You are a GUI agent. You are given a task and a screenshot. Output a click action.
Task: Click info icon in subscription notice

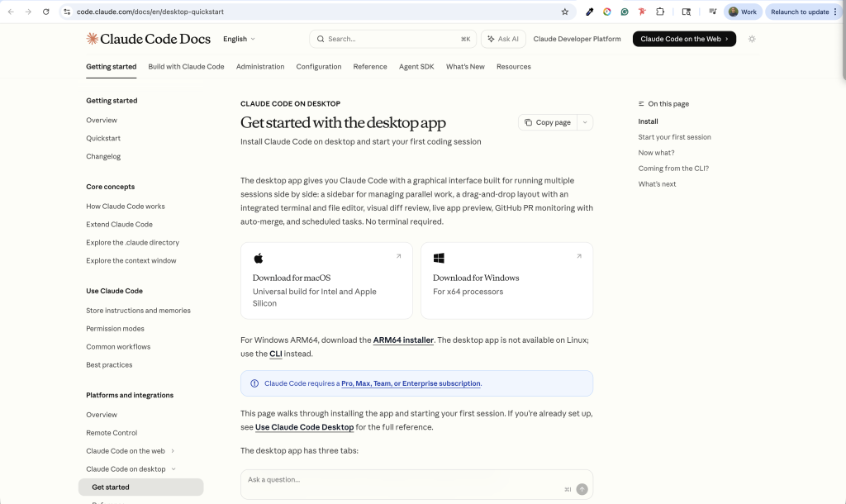(x=254, y=383)
